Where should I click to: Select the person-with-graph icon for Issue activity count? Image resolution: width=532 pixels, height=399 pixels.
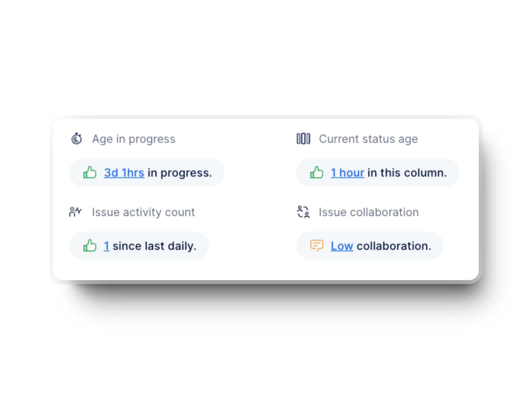pyautogui.click(x=75, y=212)
